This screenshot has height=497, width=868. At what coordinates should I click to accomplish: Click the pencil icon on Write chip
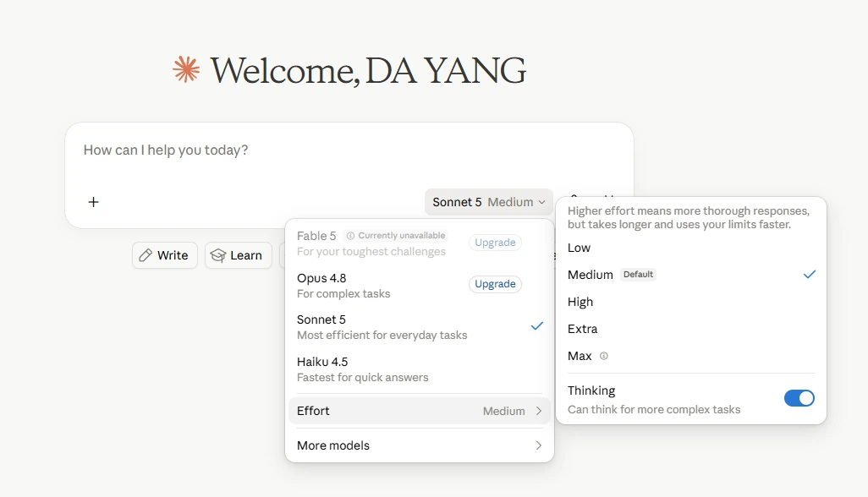coord(146,255)
